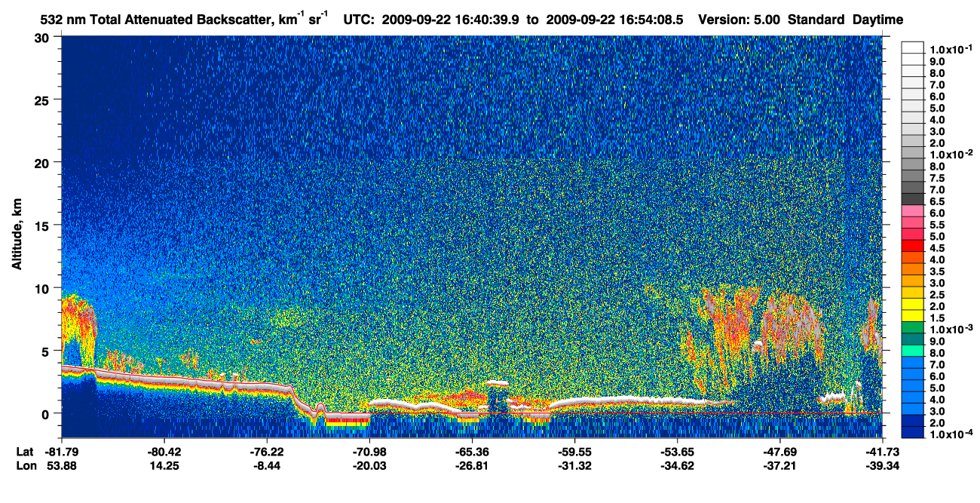Viewport: 980px width, 503px height.
Task: Click the end time '2009-09-22 16:54:08.5'
Action: (615, 20)
